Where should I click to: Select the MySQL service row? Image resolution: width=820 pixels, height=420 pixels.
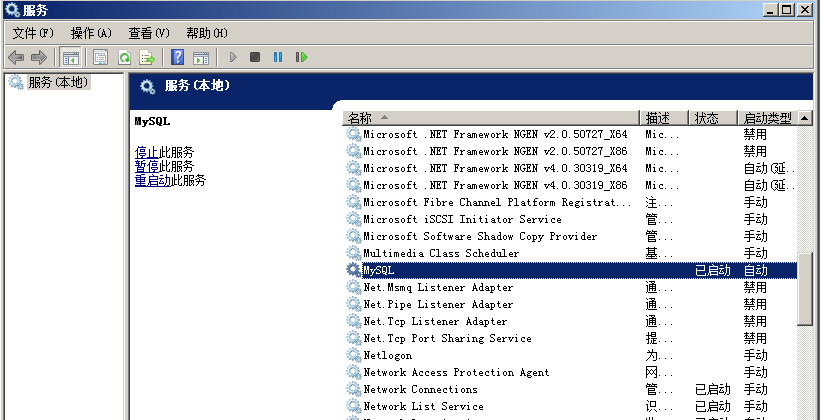[571, 270]
